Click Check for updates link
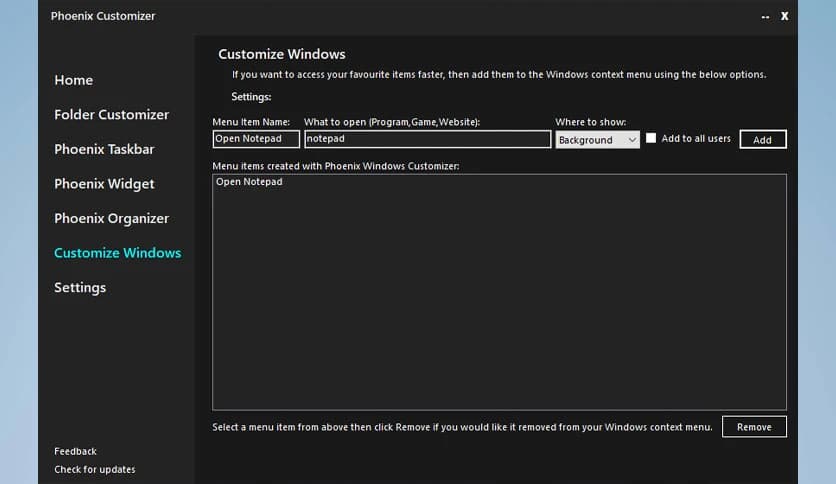Image resolution: width=836 pixels, height=484 pixels. (x=94, y=470)
